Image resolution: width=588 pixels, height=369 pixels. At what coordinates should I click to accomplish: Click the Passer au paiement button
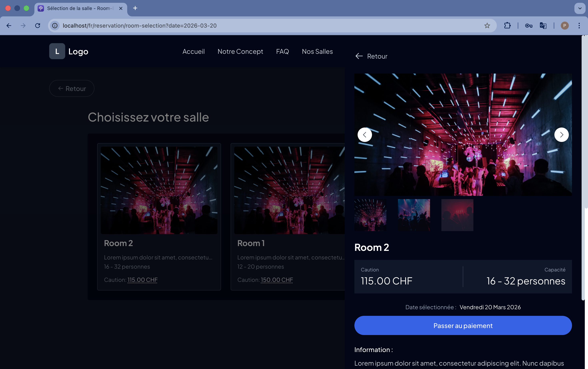point(463,326)
